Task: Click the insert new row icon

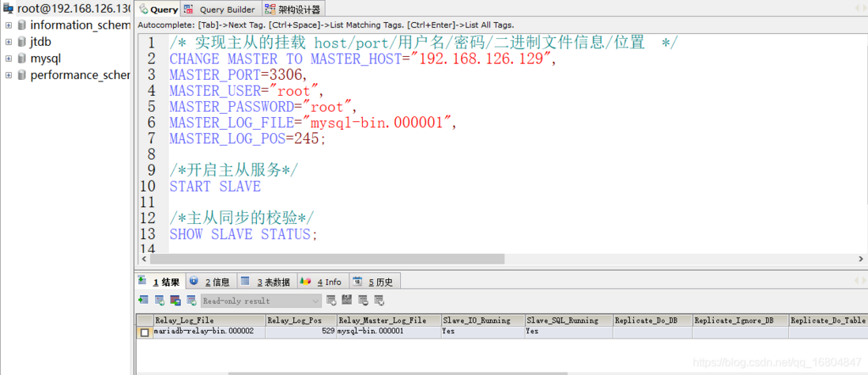Action: (331, 300)
